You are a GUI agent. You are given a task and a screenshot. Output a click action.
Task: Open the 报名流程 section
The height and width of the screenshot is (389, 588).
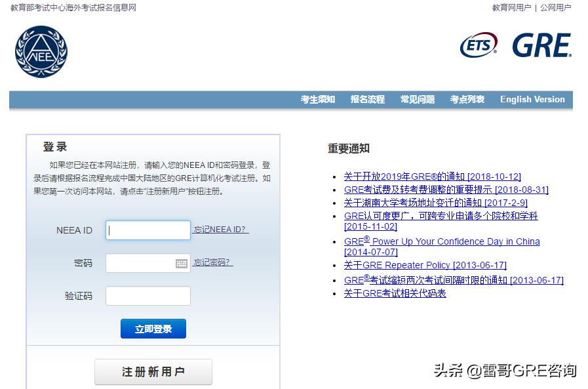[x=366, y=100]
